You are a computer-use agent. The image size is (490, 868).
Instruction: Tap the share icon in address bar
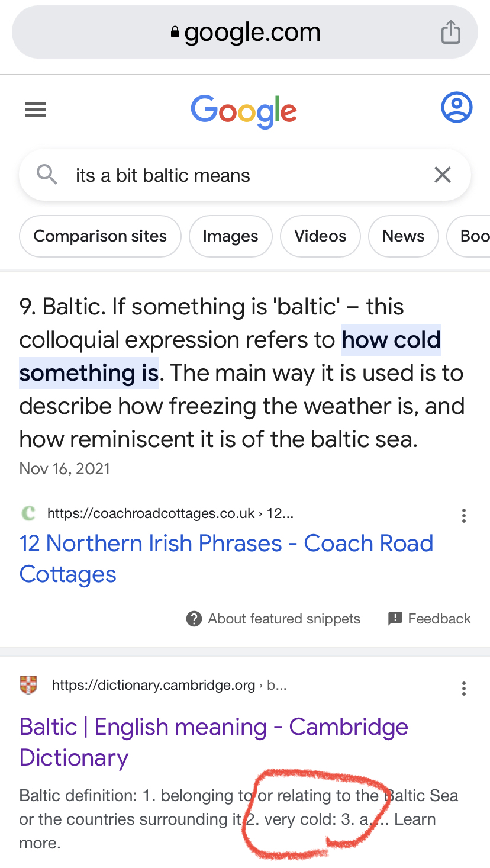450,32
